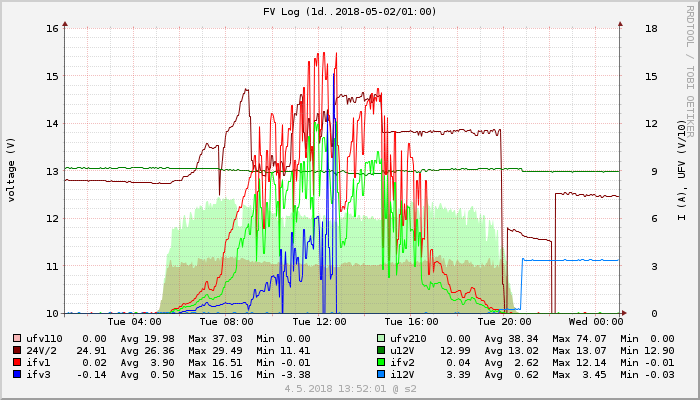The image size is (700, 400).
Task: Click the u12V 'Avg 13.02' value
Action: pyautogui.click(x=512, y=351)
